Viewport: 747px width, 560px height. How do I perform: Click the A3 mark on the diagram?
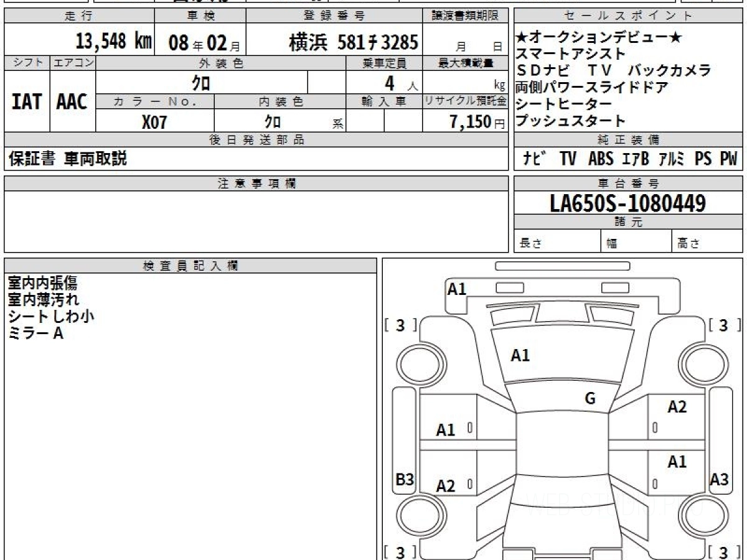(720, 479)
